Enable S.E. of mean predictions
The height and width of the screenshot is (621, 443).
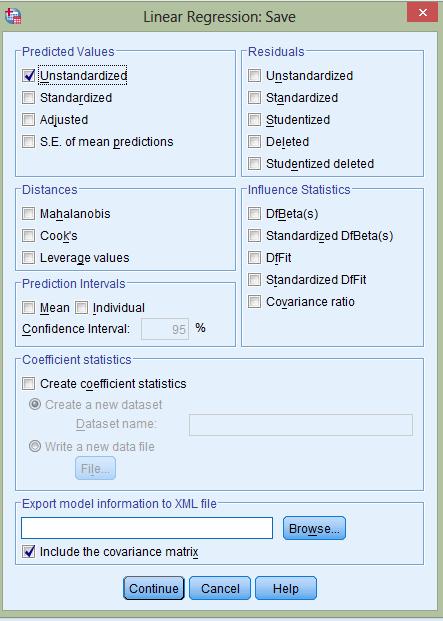pos(29,142)
